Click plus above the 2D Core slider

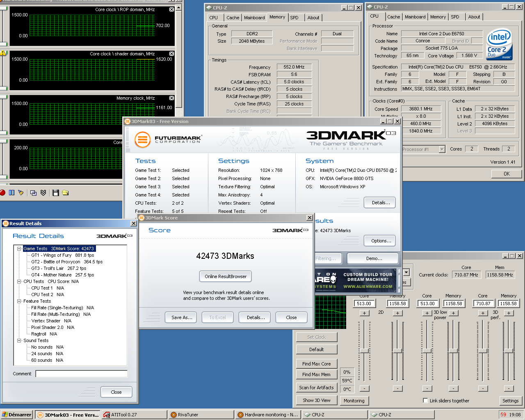pos(364,313)
